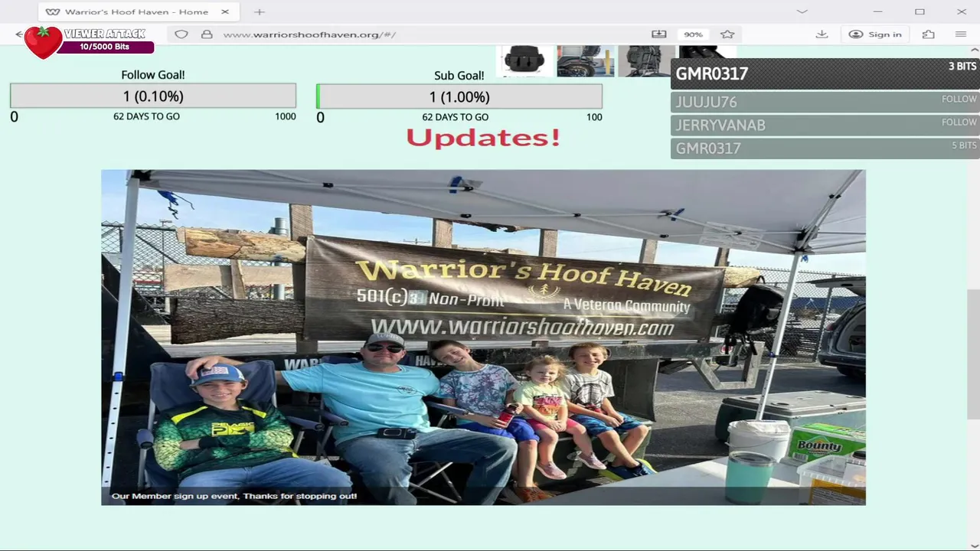
Task: Bookmark this page with the star icon
Action: point(727,34)
